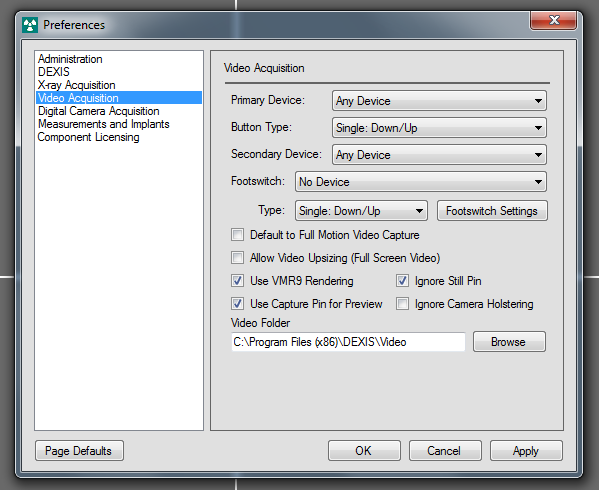Toggle Ignore Still Pin checkbox
The height and width of the screenshot is (490, 599).
point(402,281)
